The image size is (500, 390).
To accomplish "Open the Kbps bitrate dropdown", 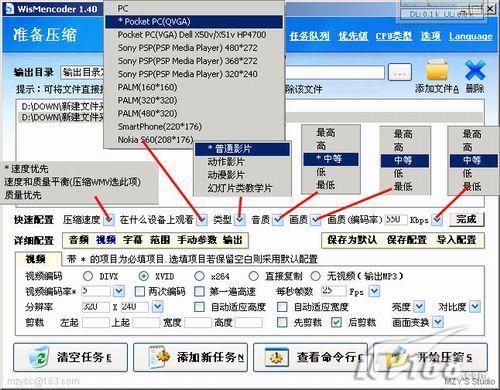I will pyautogui.click(x=438, y=220).
